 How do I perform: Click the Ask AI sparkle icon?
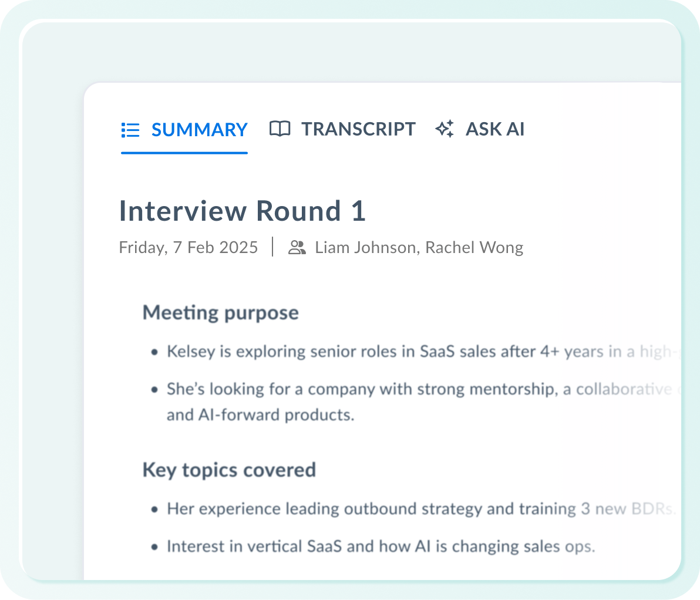click(x=445, y=129)
